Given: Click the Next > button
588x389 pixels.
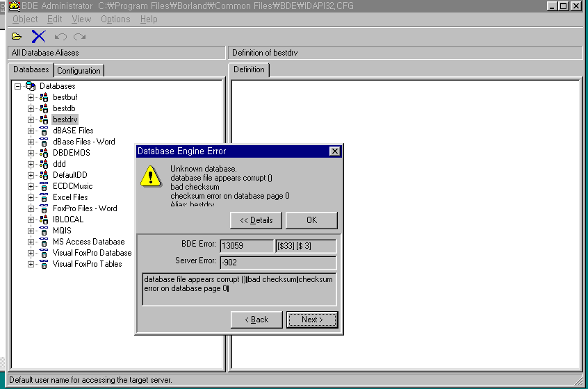Looking at the screenshot, I should tap(312, 320).
